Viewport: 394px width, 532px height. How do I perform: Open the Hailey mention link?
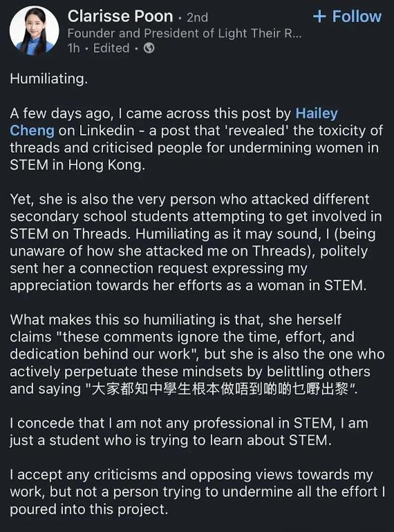point(317,113)
